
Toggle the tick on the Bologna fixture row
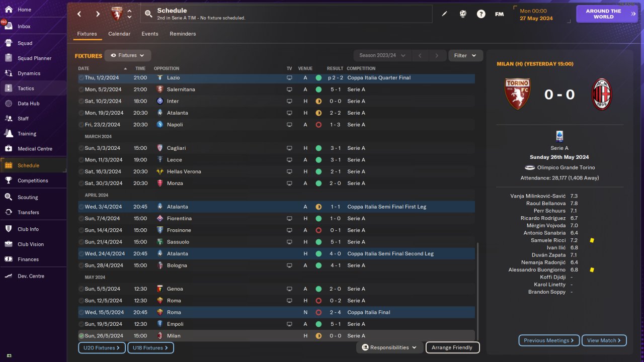81,265
